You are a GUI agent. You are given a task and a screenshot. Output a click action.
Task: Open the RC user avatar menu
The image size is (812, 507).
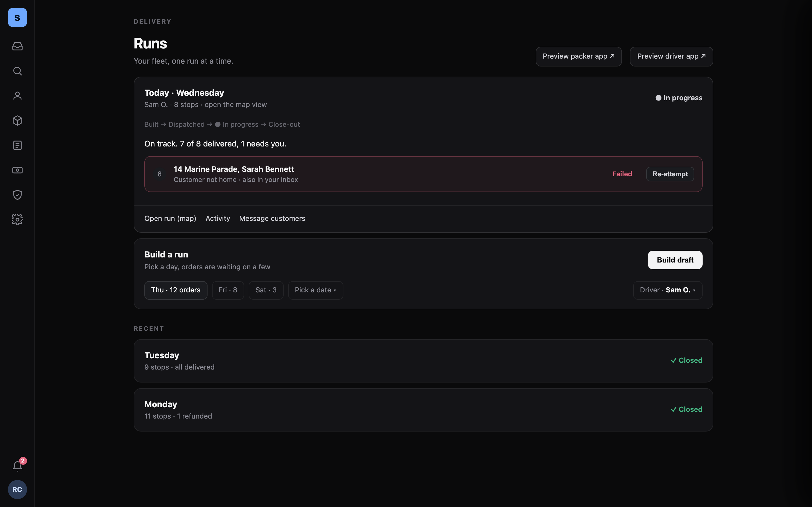click(17, 490)
